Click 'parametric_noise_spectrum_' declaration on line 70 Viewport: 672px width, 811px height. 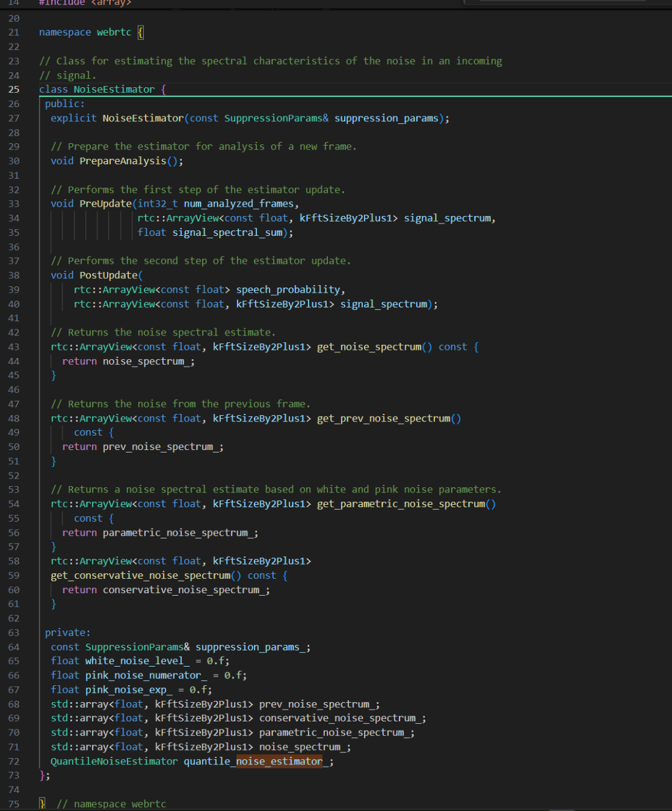[334, 733]
